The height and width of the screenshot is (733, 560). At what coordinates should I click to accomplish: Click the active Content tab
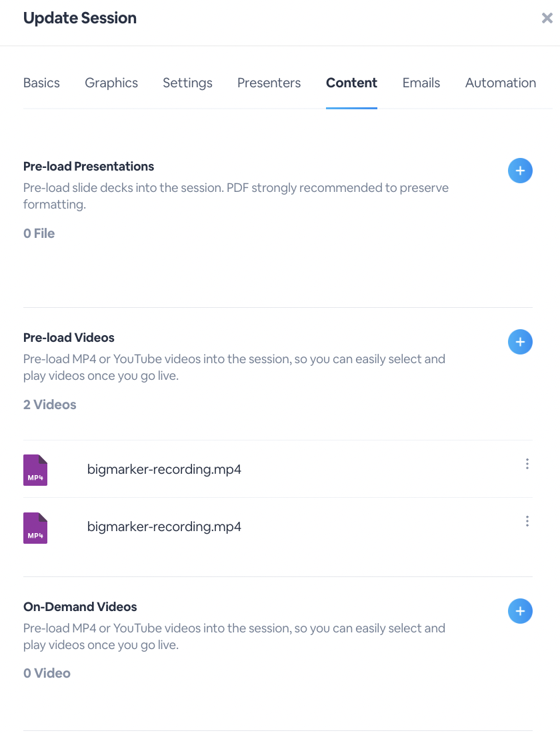click(352, 83)
